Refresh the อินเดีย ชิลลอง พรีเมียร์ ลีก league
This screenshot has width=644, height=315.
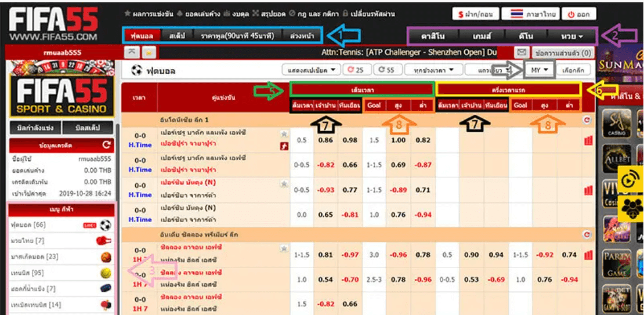click(587, 235)
